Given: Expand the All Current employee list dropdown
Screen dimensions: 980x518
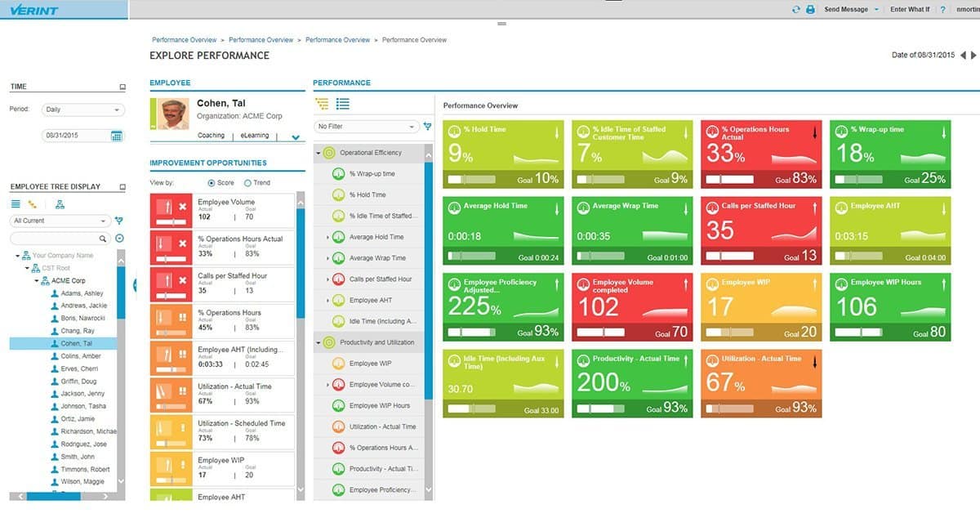Looking at the screenshot, I should coord(59,221).
